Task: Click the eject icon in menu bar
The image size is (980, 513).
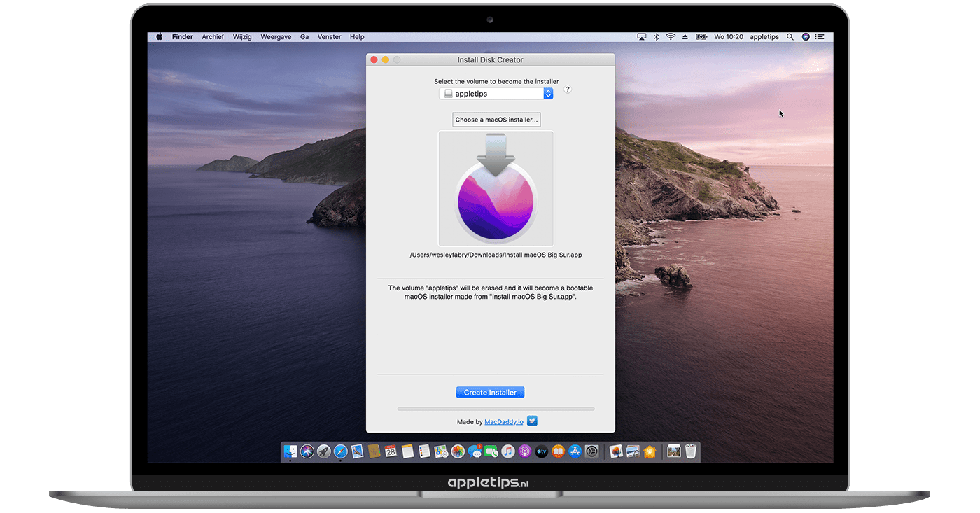Action: tap(685, 37)
